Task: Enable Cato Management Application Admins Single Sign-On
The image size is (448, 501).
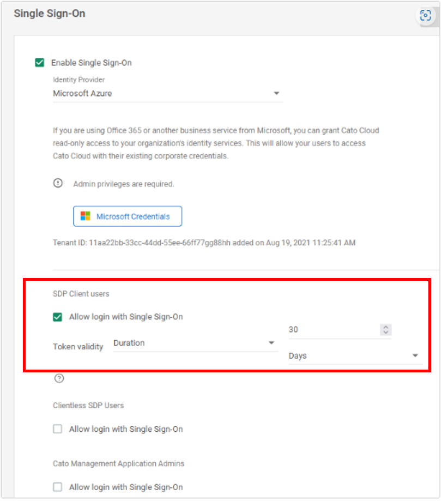Action: pos(58,487)
